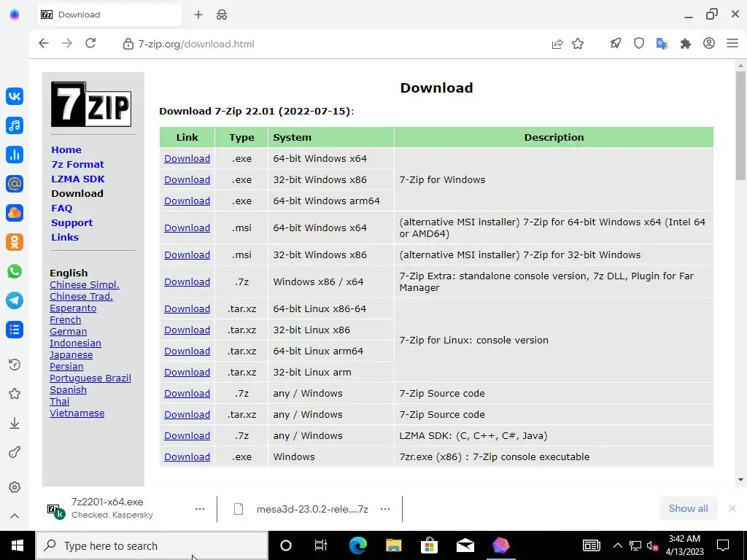The height and width of the screenshot is (560, 747).
Task: Click the back navigation arrow
Action: click(44, 43)
